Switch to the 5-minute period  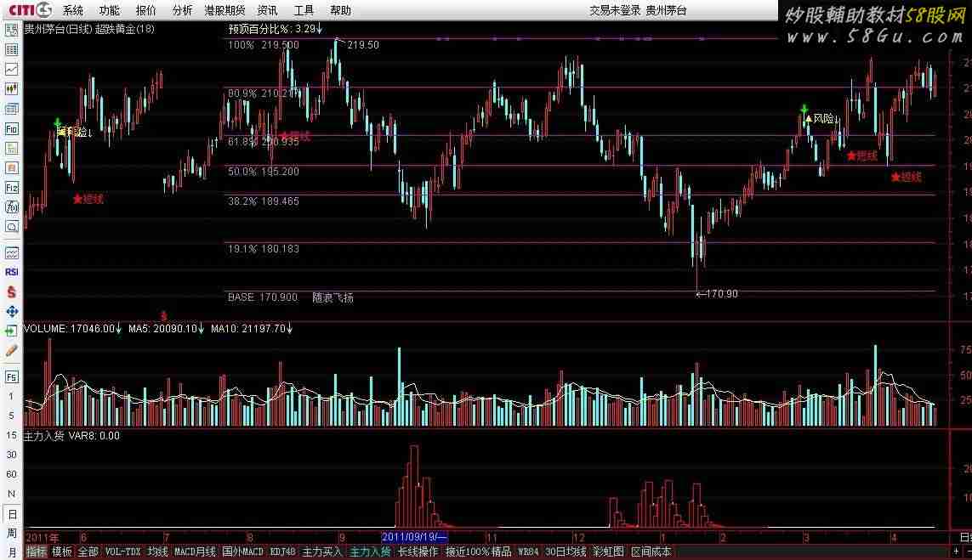click(12, 416)
